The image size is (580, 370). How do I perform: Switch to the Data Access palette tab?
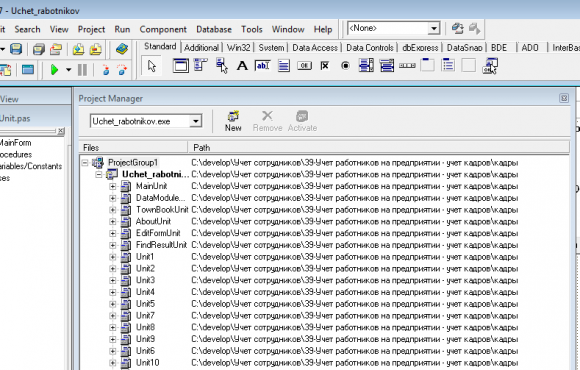click(315, 47)
